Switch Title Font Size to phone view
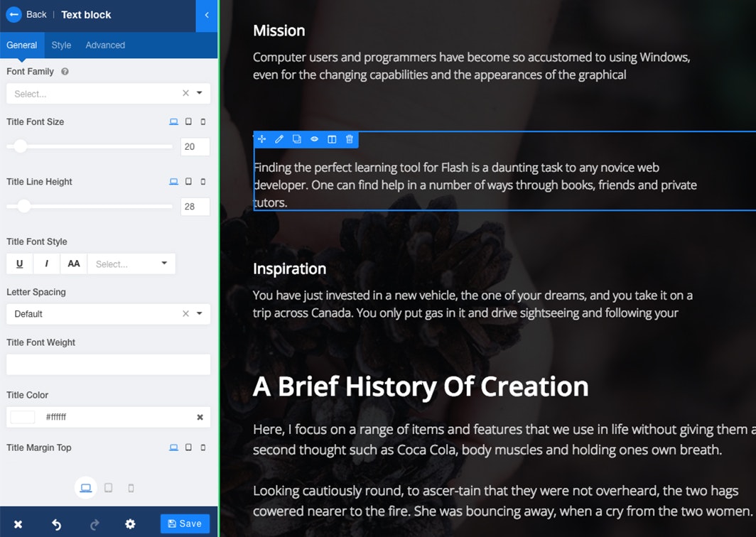This screenshot has height=537, width=756. point(203,121)
